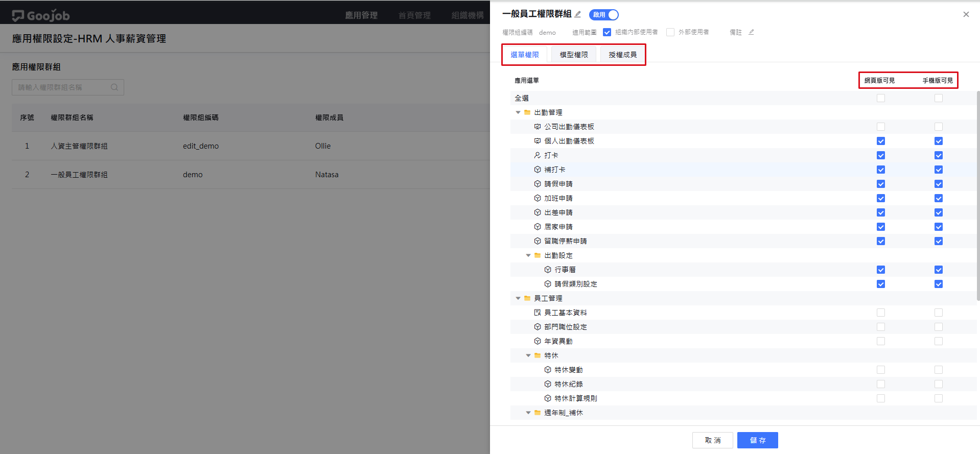Click the folder icon of 出勤設定
The width and height of the screenshot is (980, 454).
tap(538, 255)
